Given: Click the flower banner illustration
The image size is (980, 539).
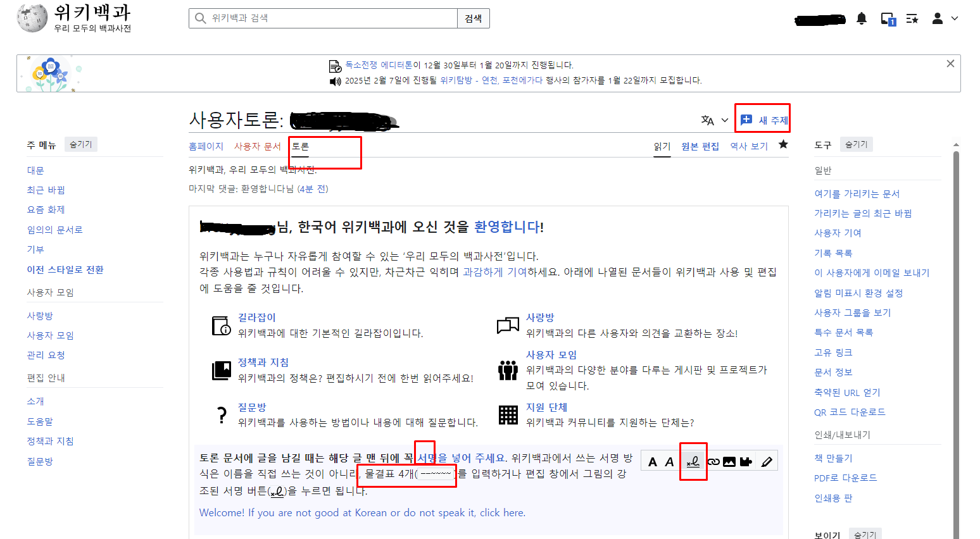Looking at the screenshot, I should [x=51, y=73].
